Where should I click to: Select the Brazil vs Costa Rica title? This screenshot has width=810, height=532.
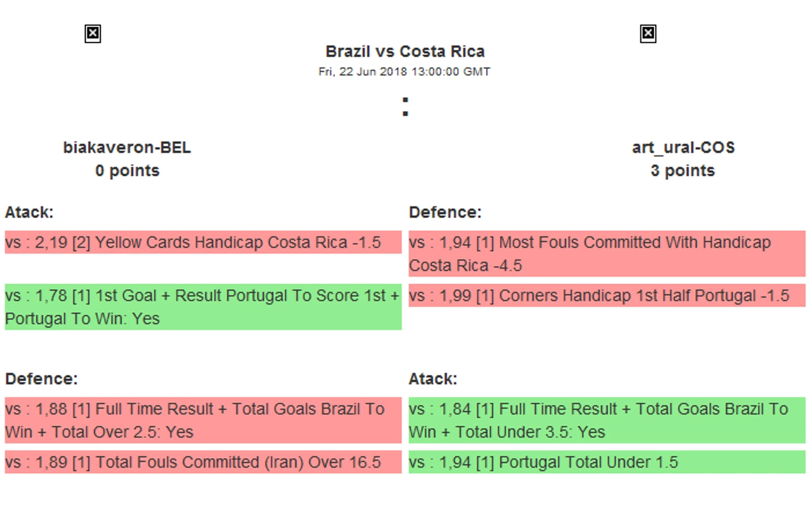pyautogui.click(x=405, y=52)
